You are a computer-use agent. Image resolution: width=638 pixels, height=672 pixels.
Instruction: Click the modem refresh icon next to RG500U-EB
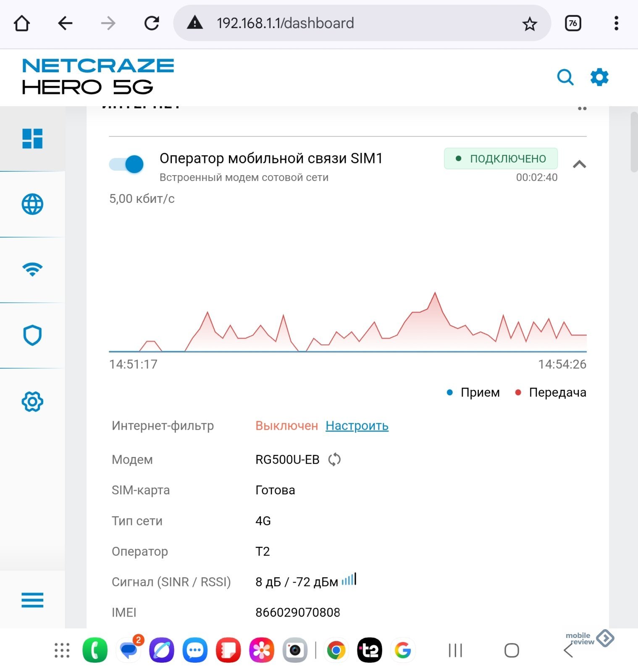(334, 459)
